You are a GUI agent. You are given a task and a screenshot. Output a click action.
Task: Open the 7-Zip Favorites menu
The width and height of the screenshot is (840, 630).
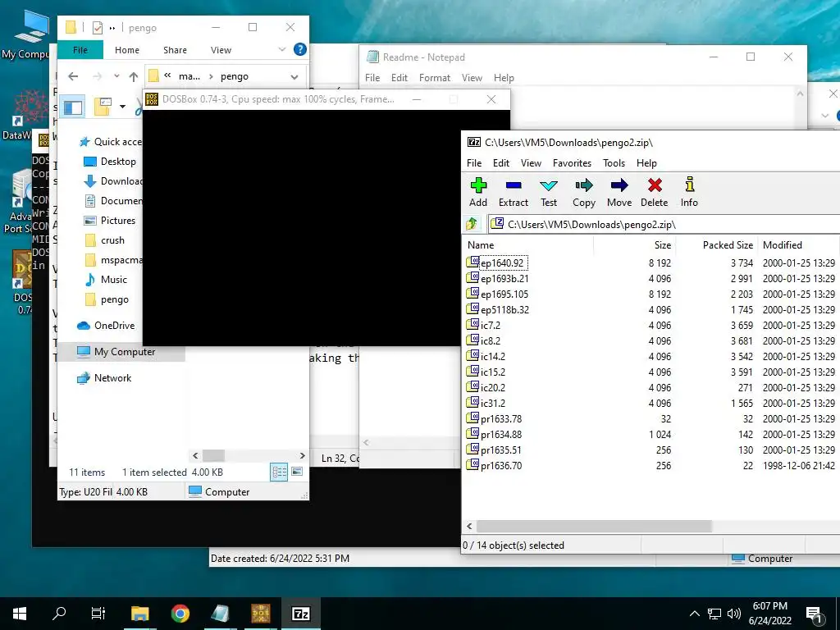(x=572, y=163)
